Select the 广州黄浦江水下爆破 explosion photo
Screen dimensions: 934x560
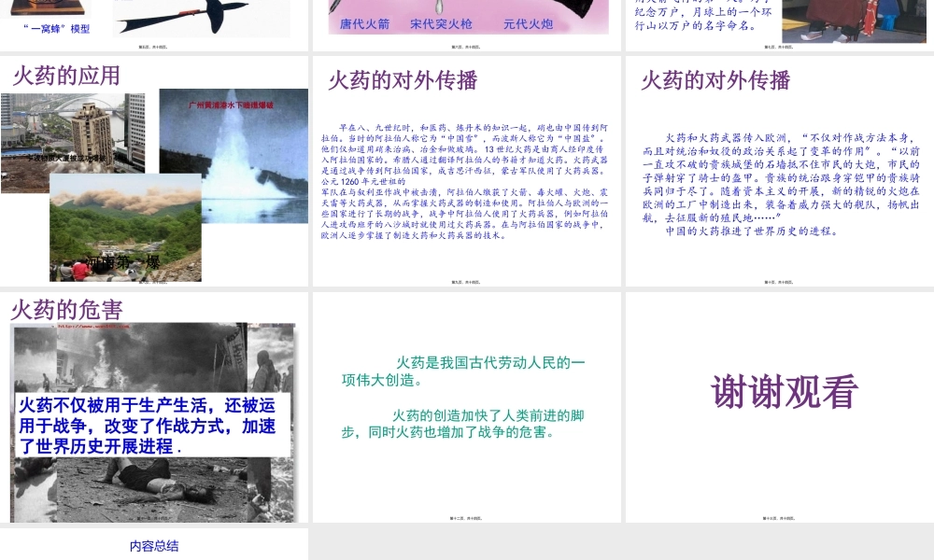[x=232, y=131]
